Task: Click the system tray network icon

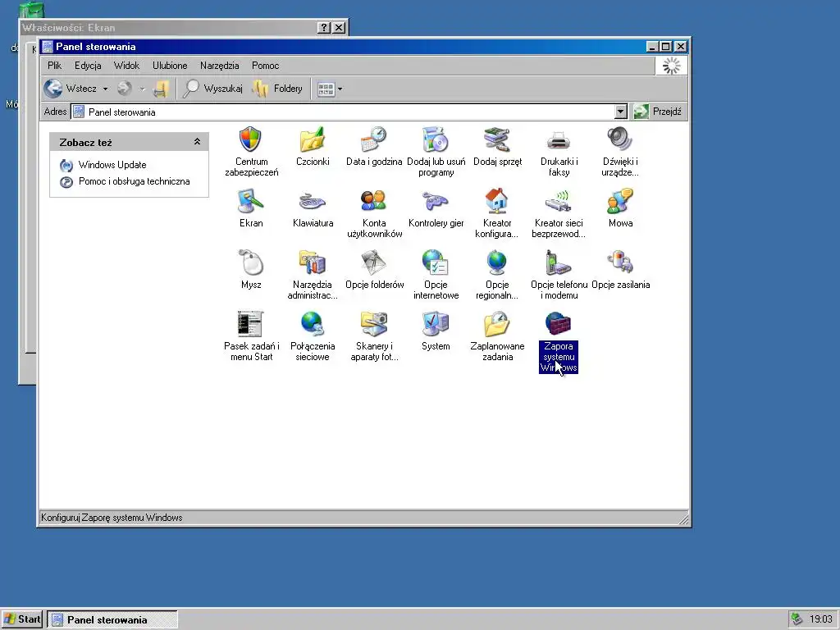Action: pos(797,619)
